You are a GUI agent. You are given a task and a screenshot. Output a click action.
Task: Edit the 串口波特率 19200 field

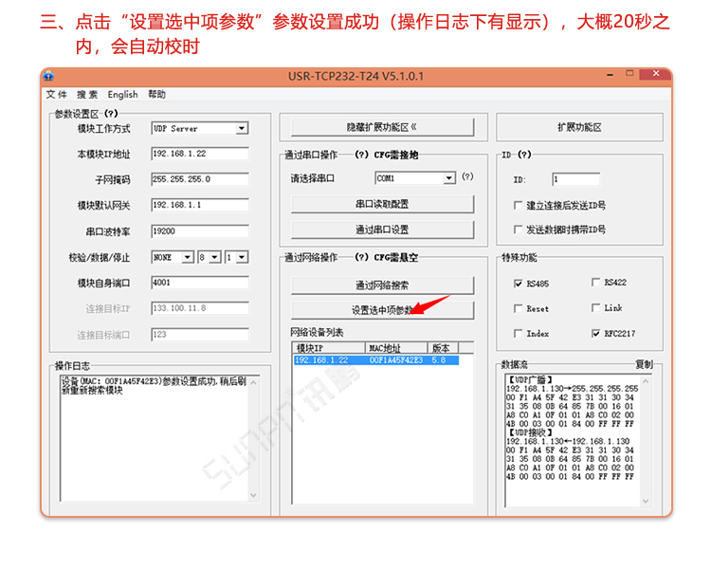coord(200,231)
